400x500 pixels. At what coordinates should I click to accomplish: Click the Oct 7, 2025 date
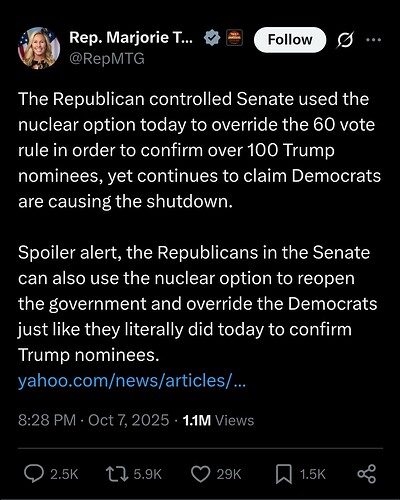click(x=129, y=420)
